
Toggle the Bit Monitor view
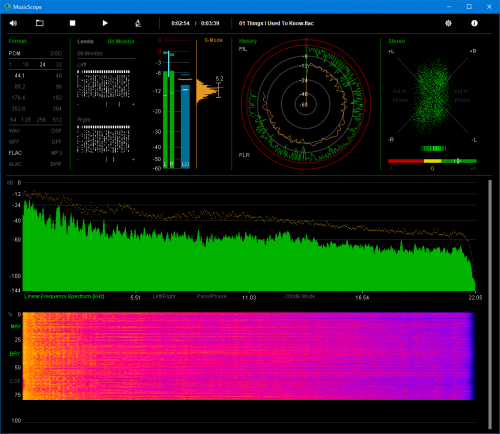click(x=121, y=41)
